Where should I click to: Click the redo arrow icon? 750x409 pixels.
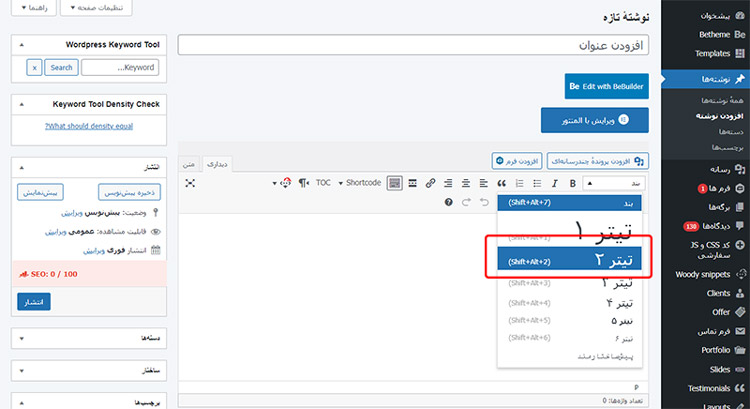(466, 202)
